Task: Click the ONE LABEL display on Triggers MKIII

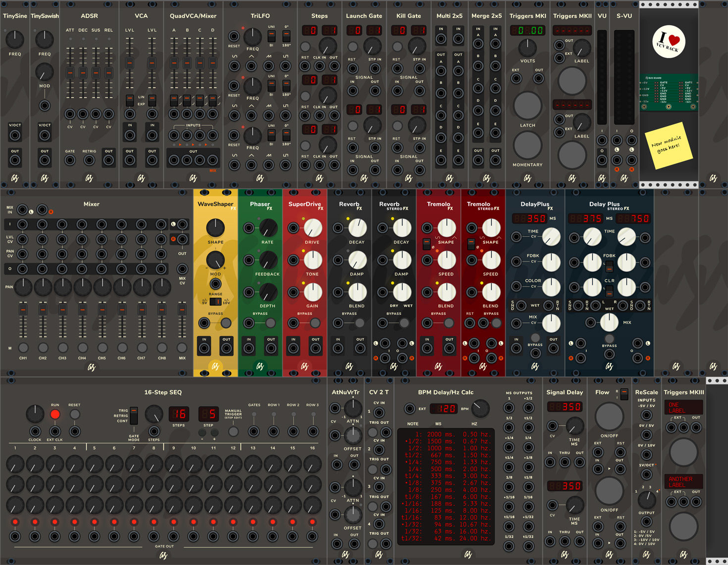Action: (x=684, y=408)
